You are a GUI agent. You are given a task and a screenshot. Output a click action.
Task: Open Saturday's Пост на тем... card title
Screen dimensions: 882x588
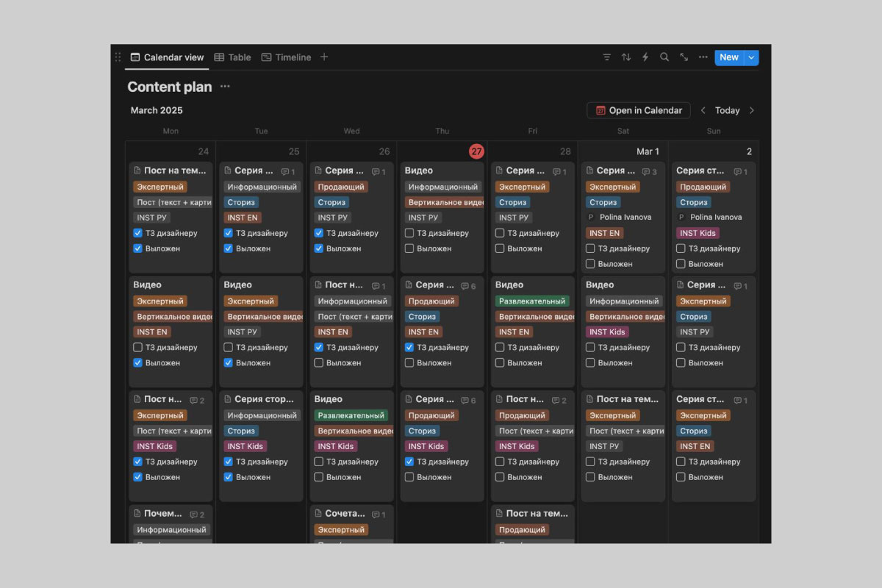point(627,399)
